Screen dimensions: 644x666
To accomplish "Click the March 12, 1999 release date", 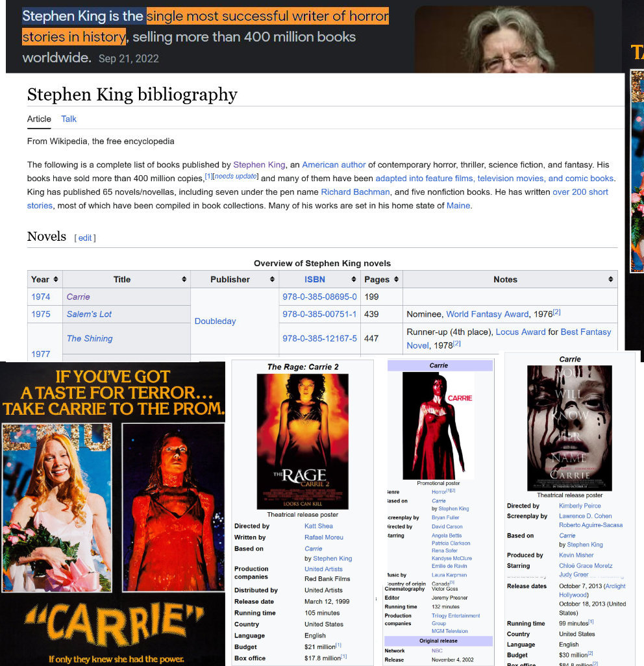I will (x=327, y=602).
